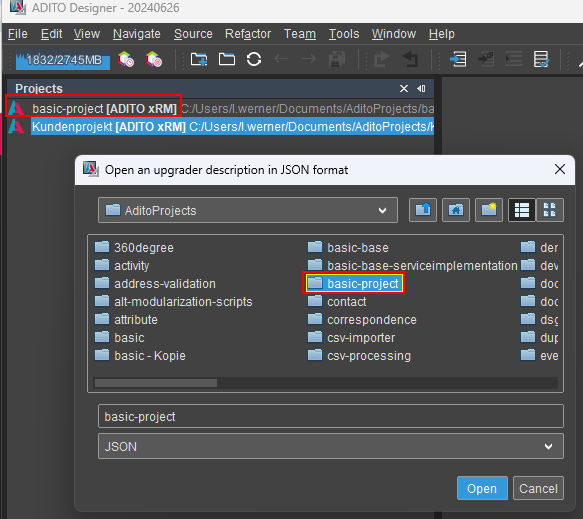Select the 360degree folder
583x519 pixels.
[x=134, y=248]
